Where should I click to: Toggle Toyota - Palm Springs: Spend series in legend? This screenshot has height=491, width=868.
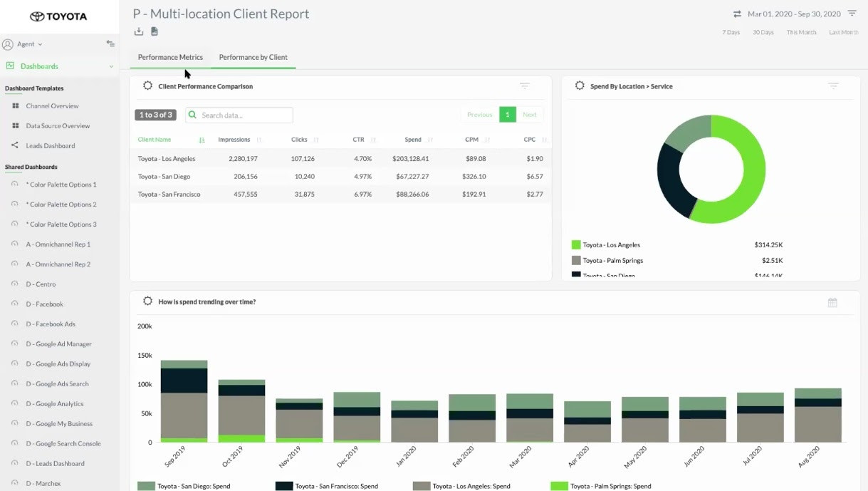pyautogui.click(x=601, y=486)
